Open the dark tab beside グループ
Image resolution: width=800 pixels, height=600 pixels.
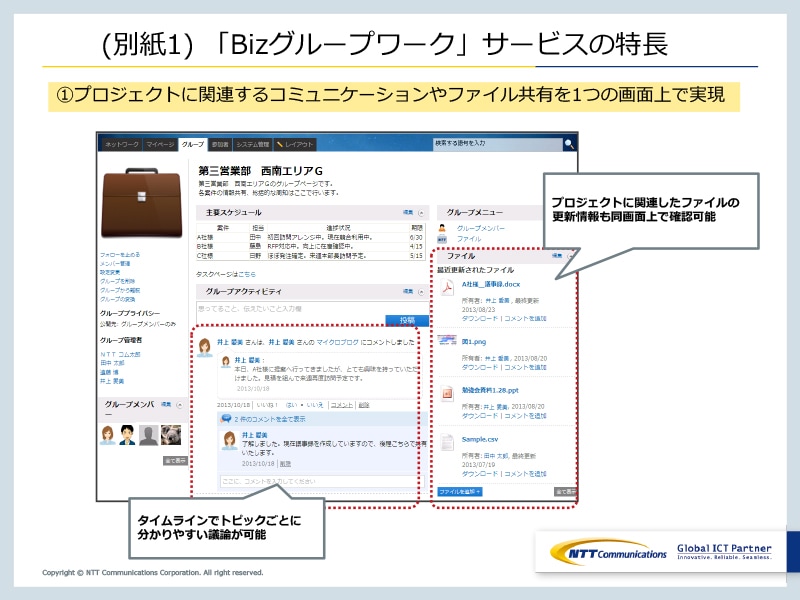click(x=220, y=144)
